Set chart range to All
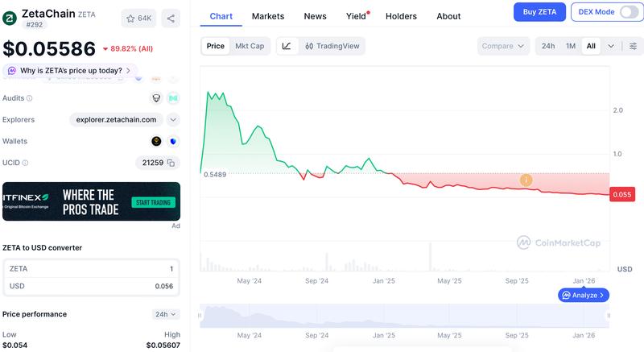 point(591,46)
